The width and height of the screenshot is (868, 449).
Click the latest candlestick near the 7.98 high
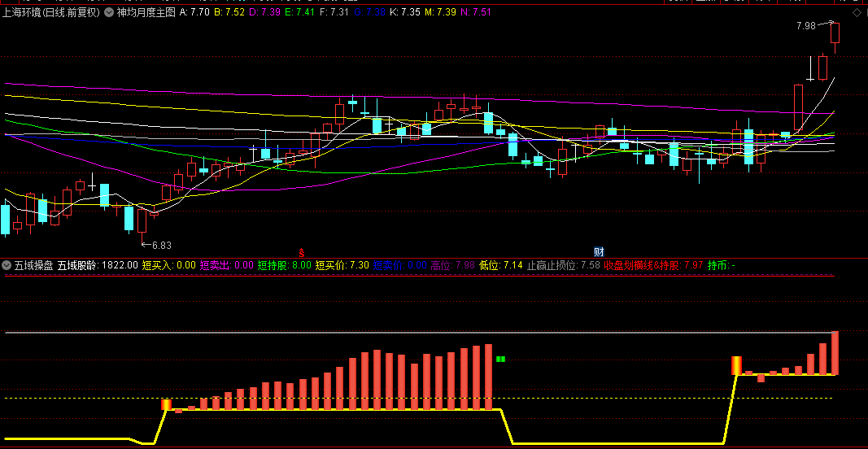(835, 37)
